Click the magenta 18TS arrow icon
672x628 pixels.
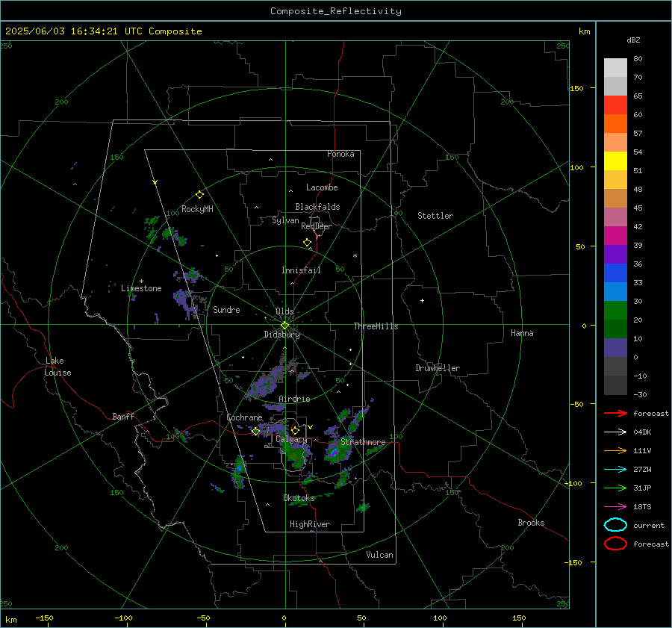click(x=615, y=507)
